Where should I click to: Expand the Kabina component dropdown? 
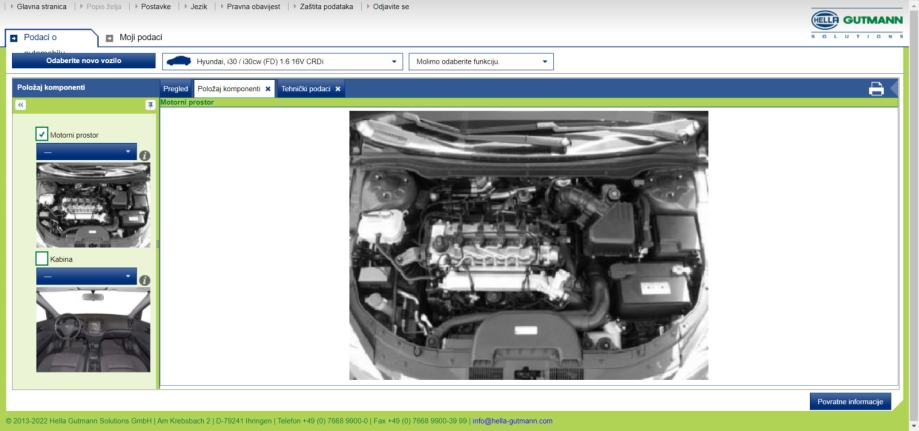(x=86, y=276)
